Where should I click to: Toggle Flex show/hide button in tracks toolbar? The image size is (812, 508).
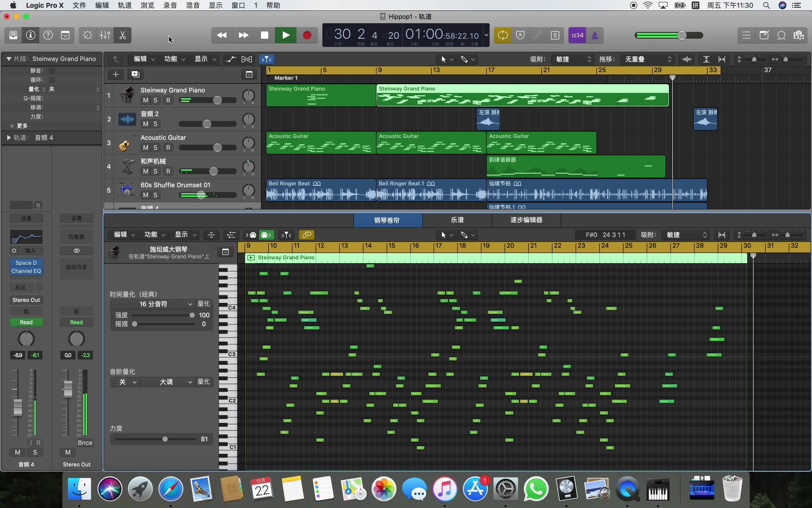pyautogui.click(x=246, y=59)
